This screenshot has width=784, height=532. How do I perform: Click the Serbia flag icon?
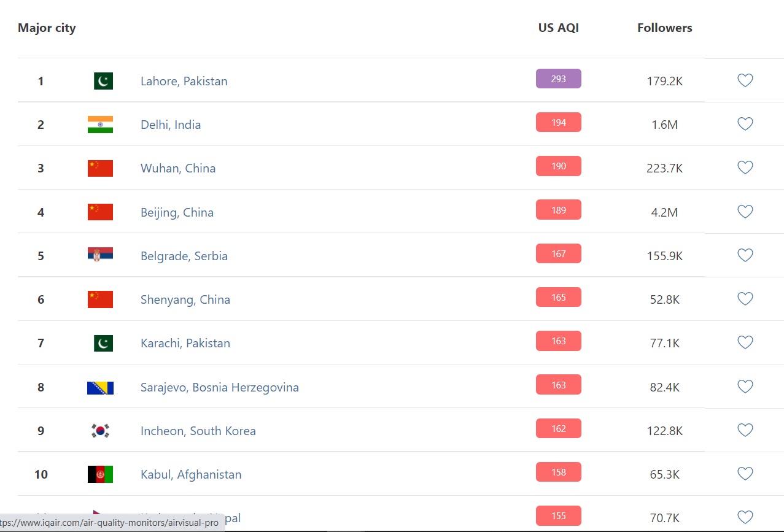[x=100, y=256]
